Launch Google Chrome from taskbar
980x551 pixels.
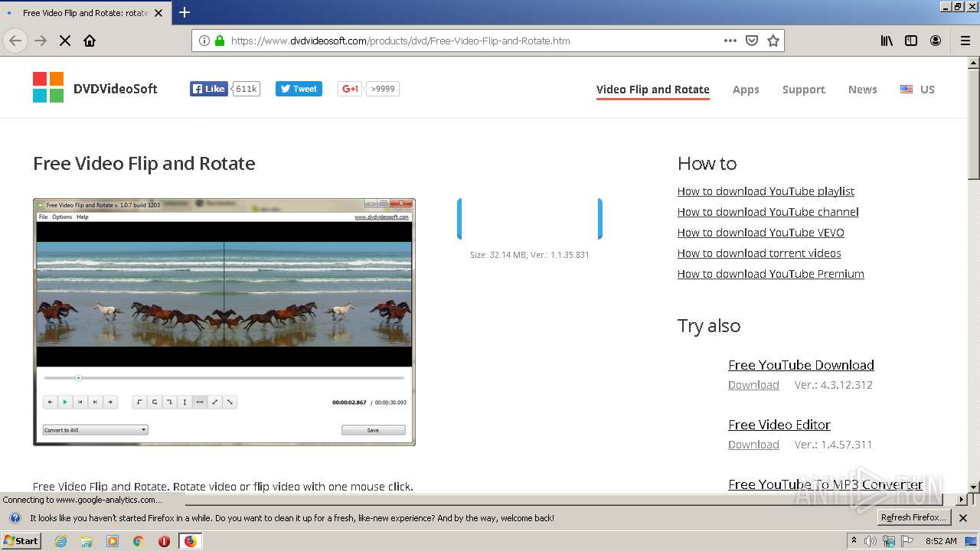click(x=138, y=541)
